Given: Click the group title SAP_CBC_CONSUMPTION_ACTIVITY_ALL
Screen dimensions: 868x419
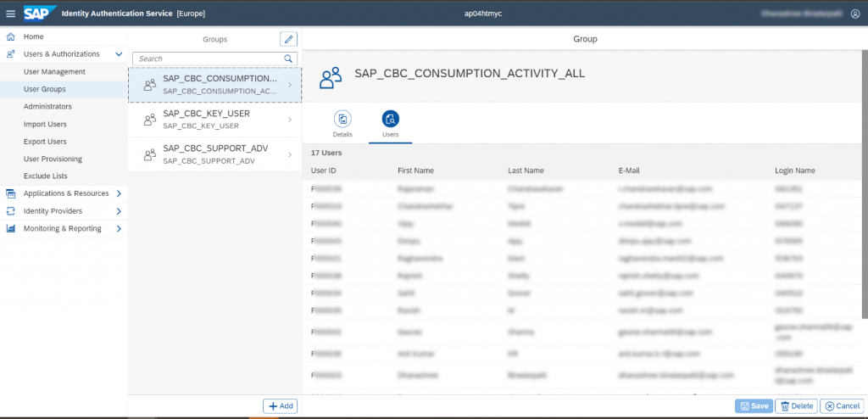Looking at the screenshot, I should pos(470,74).
